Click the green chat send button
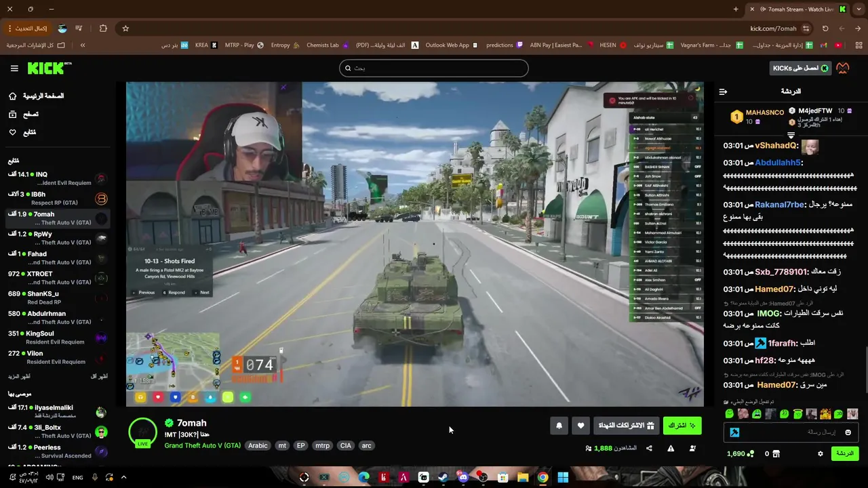Screen dimensions: 868x488 (x=845, y=453)
